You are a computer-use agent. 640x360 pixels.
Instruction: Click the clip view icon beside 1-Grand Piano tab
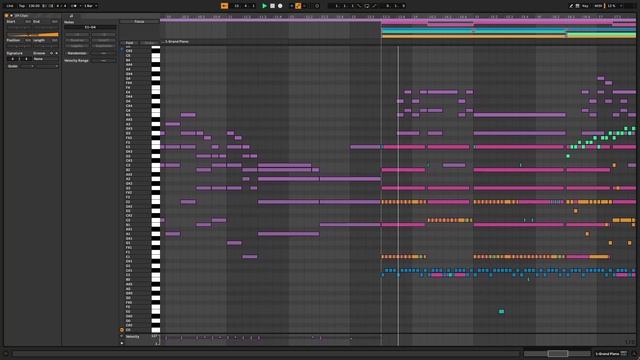point(624,353)
